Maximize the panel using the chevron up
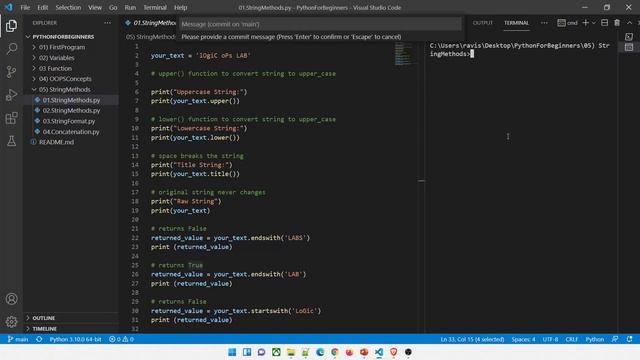Viewport: 640px width, 360px height. tap(629, 23)
